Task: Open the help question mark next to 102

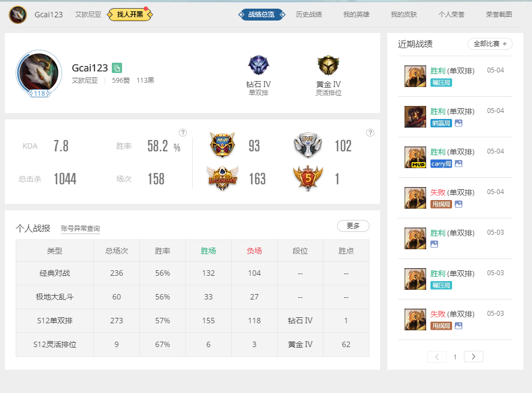Action: coord(370,133)
